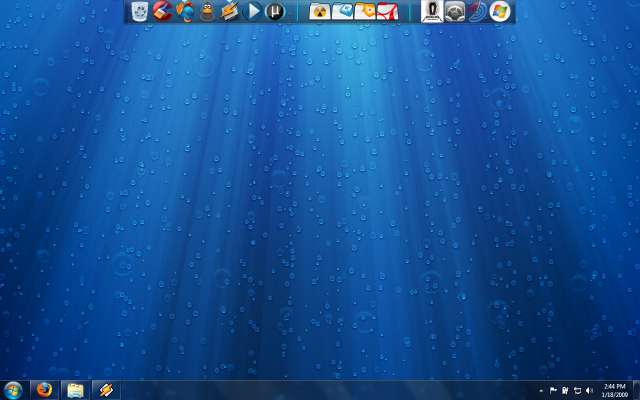Launch the blue play-button media player icon
This screenshot has height=400, width=640.
[252, 11]
